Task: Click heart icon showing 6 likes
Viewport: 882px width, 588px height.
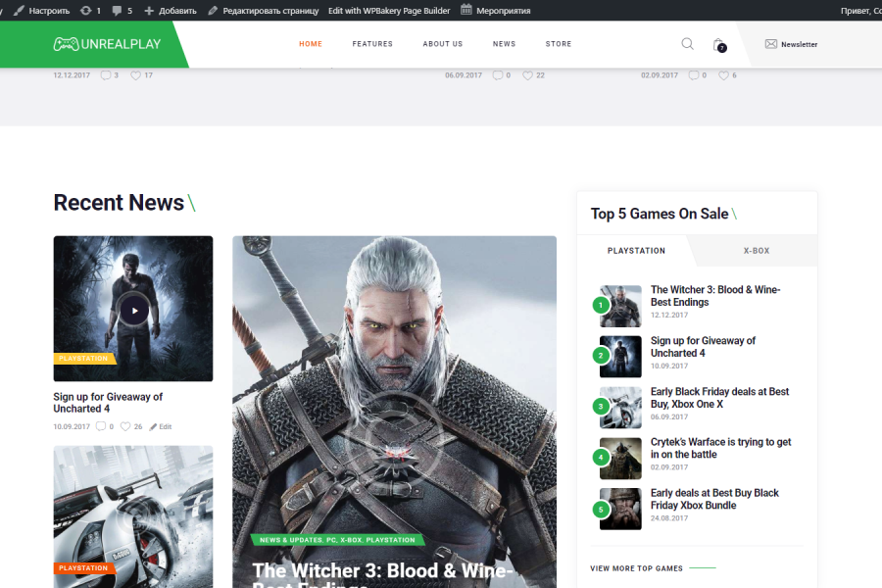Action: click(x=724, y=75)
